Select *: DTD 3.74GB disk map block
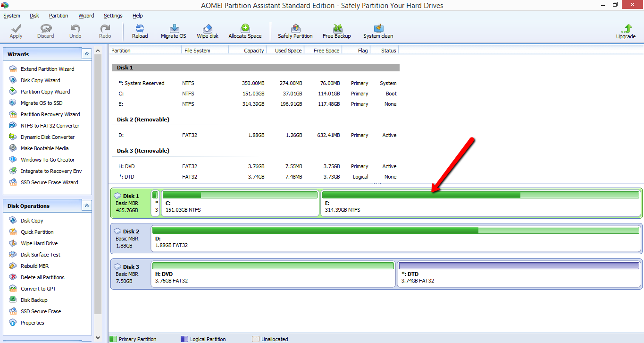 (x=519, y=274)
